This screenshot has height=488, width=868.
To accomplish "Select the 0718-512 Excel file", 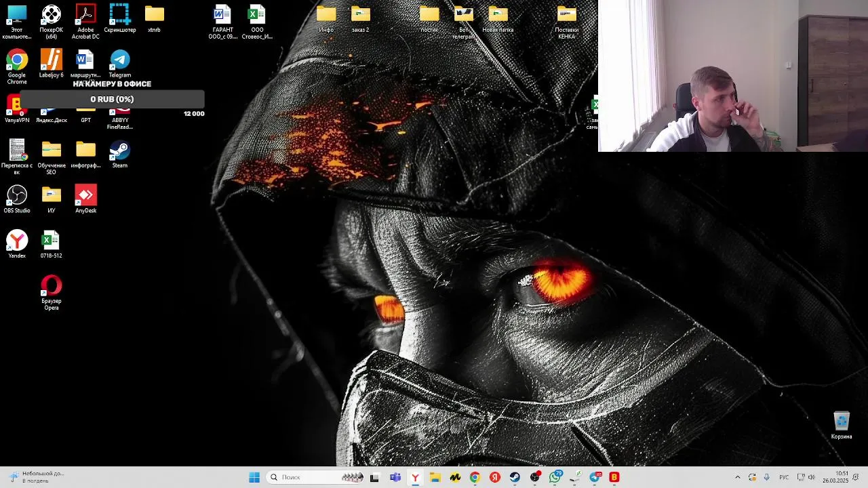I will click(x=51, y=244).
